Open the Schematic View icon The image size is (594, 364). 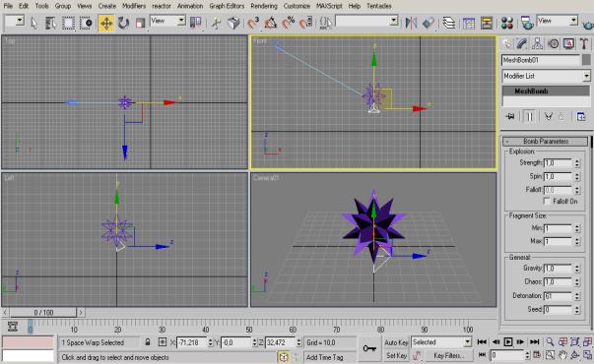coord(487,23)
